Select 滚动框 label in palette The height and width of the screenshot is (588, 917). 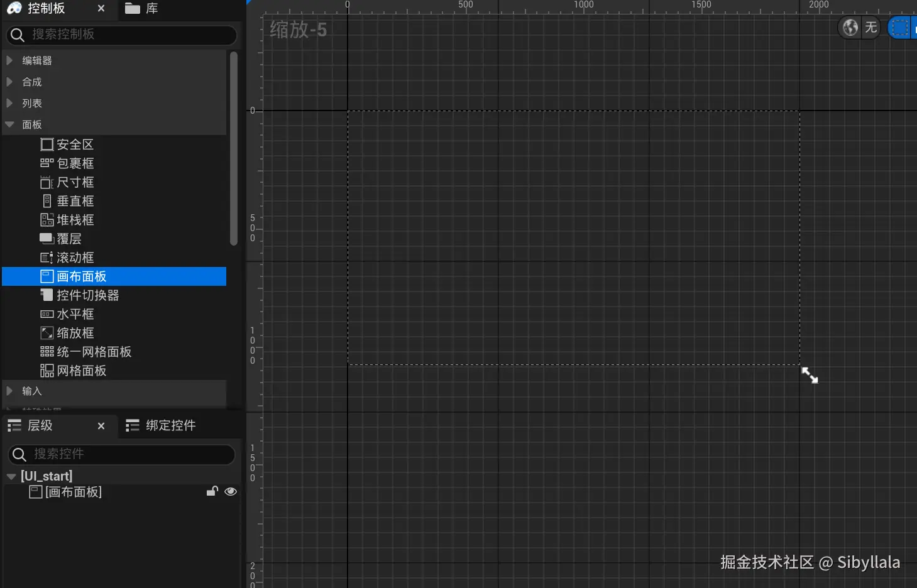click(75, 258)
